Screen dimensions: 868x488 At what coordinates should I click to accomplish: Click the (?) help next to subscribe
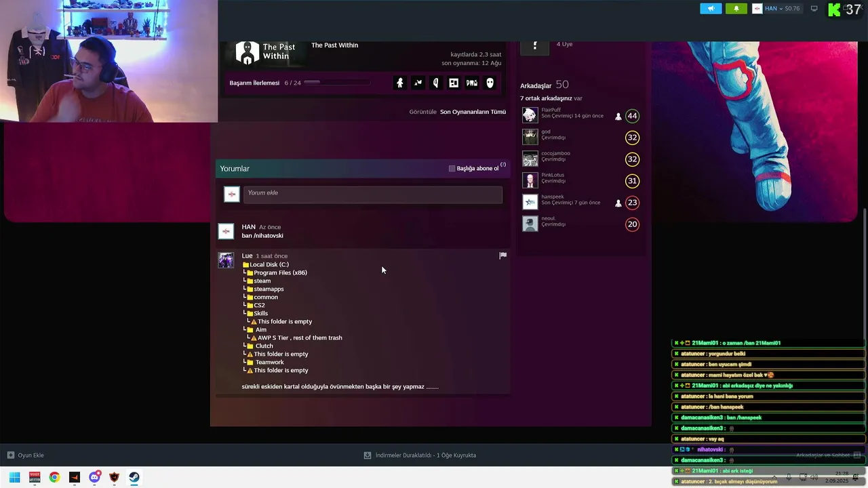[503, 165]
